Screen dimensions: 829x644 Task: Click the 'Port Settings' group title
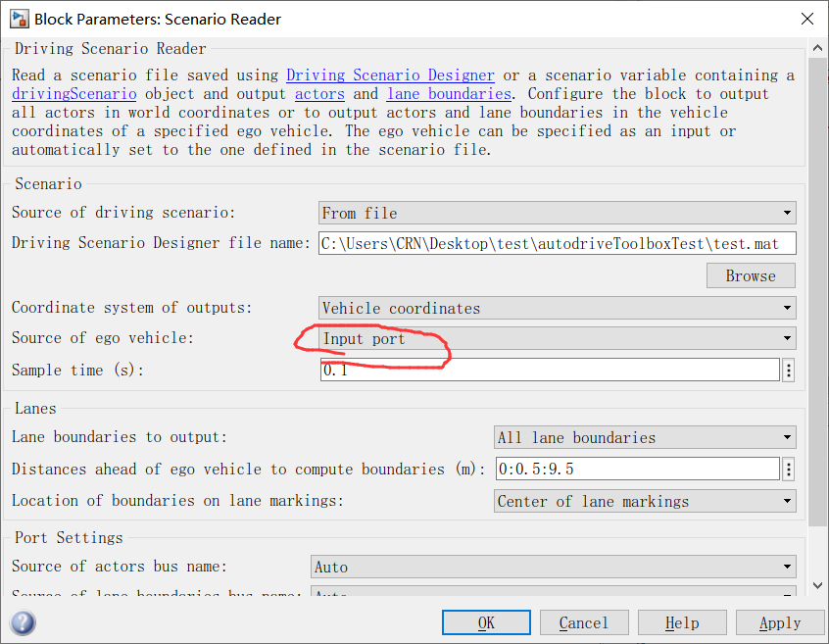click(x=69, y=538)
